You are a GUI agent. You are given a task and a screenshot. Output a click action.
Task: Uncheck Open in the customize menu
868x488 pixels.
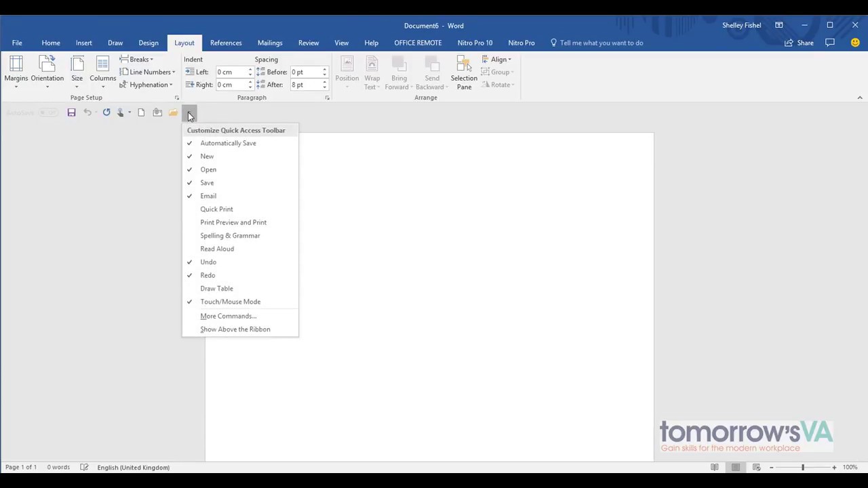(x=240, y=169)
